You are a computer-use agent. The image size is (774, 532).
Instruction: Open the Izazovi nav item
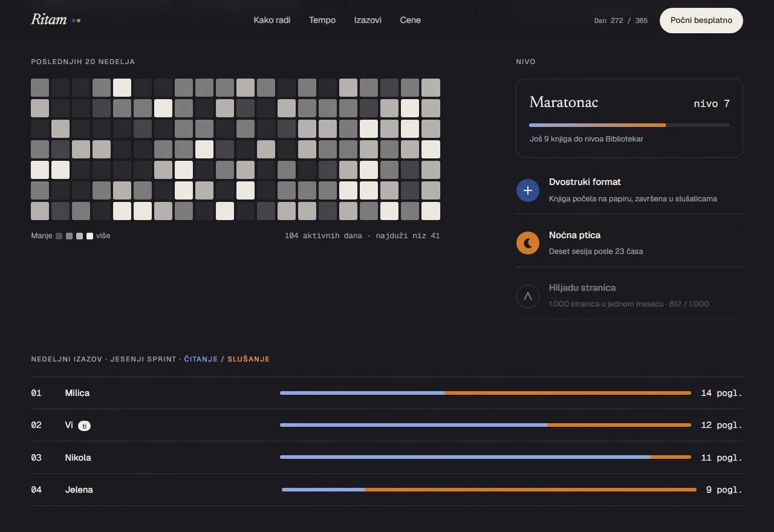(x=368, y=20)
